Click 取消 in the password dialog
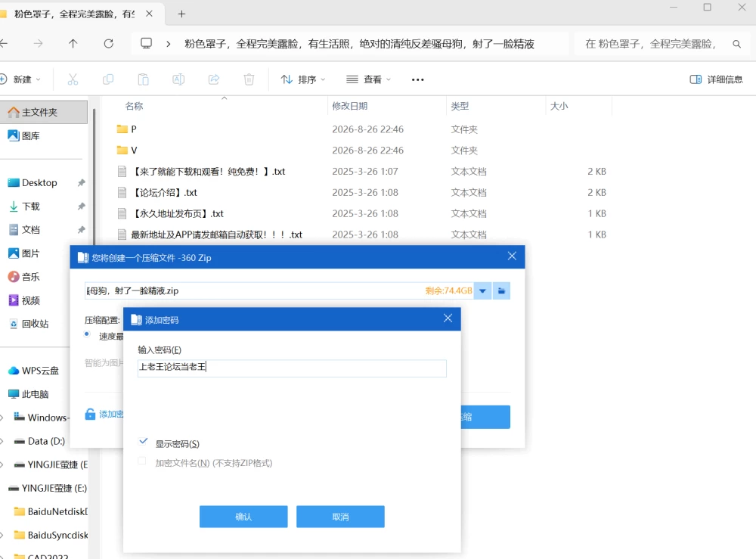756x559 pixels. coord(340,517)
